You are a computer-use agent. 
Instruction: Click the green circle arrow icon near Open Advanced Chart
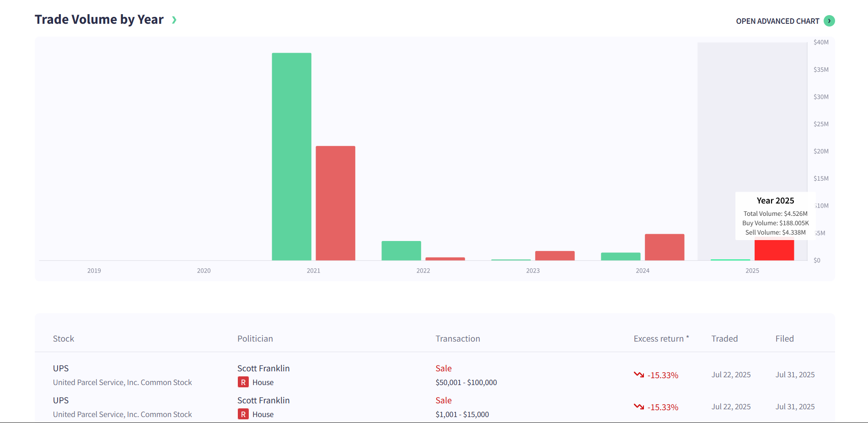click(x=829, y=21)
